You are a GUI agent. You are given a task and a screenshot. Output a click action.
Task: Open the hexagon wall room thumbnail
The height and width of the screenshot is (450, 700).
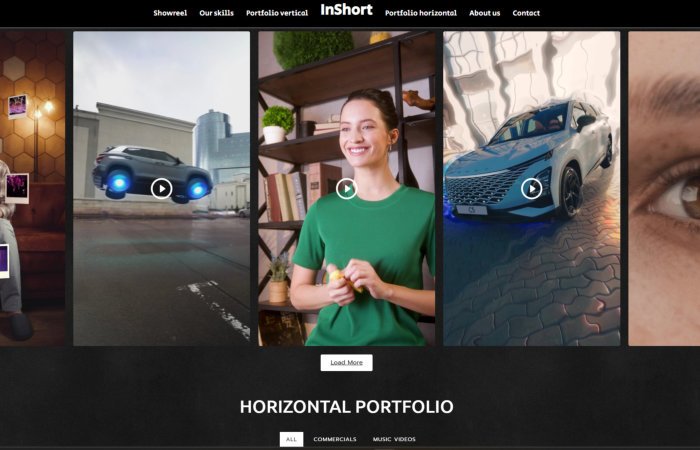coord(33,188)
